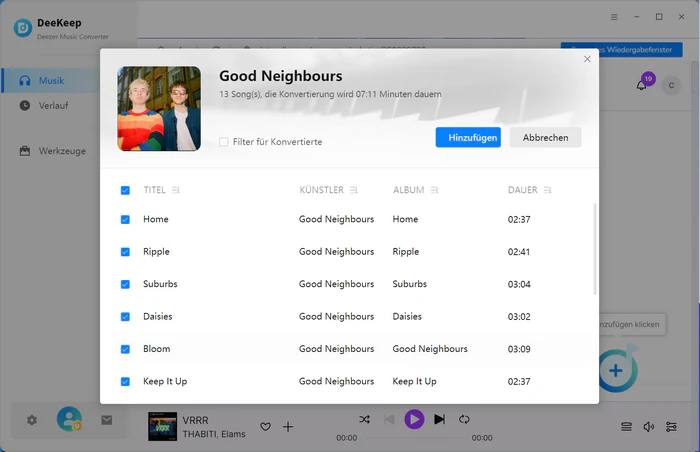Open the volume speaker icon
Screen dimensions: 700x452
coord(649,427)
